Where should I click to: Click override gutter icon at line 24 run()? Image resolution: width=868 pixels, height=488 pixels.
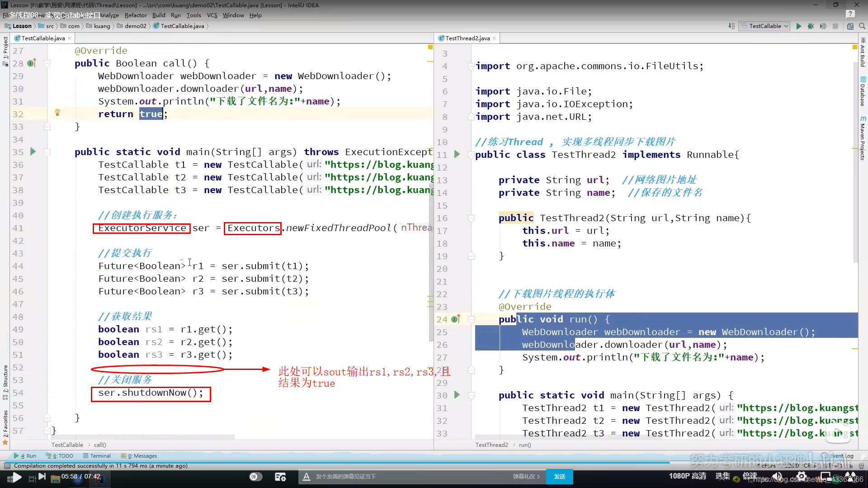coord(456,319)
